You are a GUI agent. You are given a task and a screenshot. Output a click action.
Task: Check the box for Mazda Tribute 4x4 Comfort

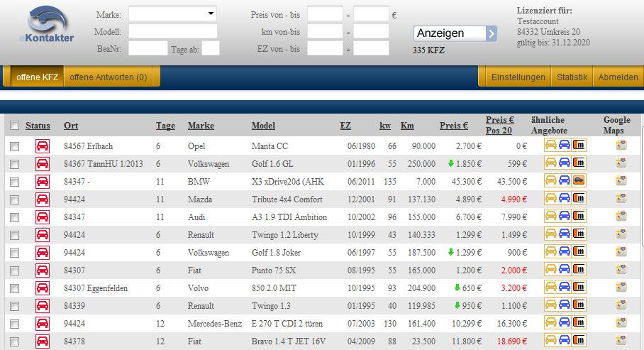click(x=14, y=199)
